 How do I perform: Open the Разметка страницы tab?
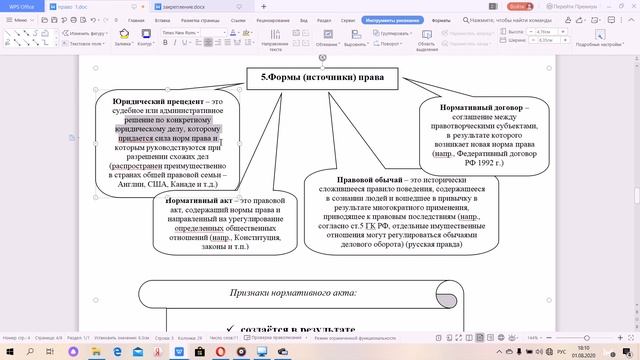click(200, 20)
